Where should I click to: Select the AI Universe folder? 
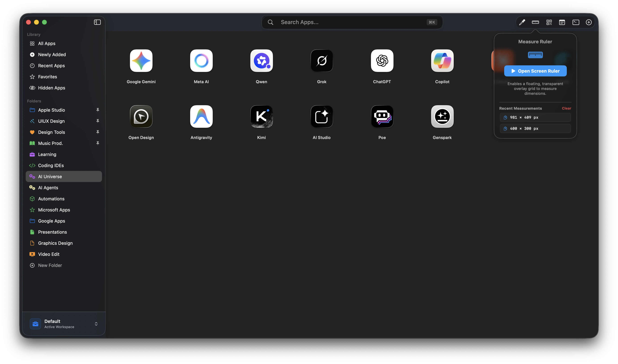(x=64, y=176)
